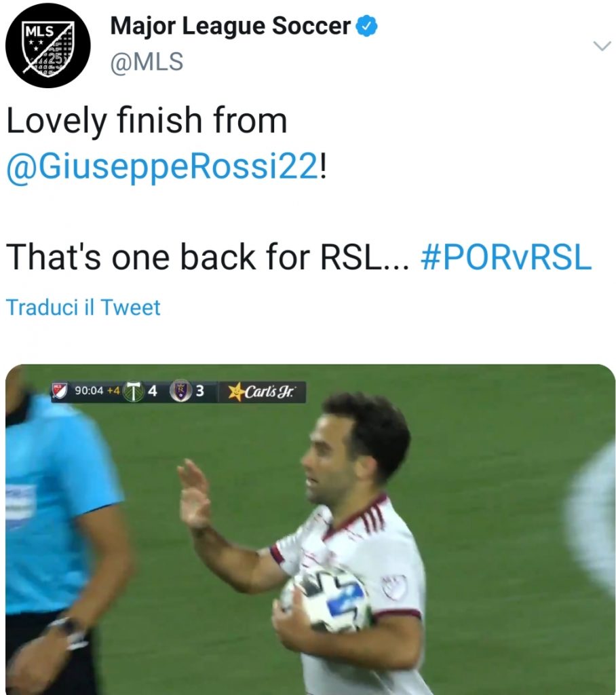Open the @MLS handle
The image size is (616, 695).
(x=147, y=61)
